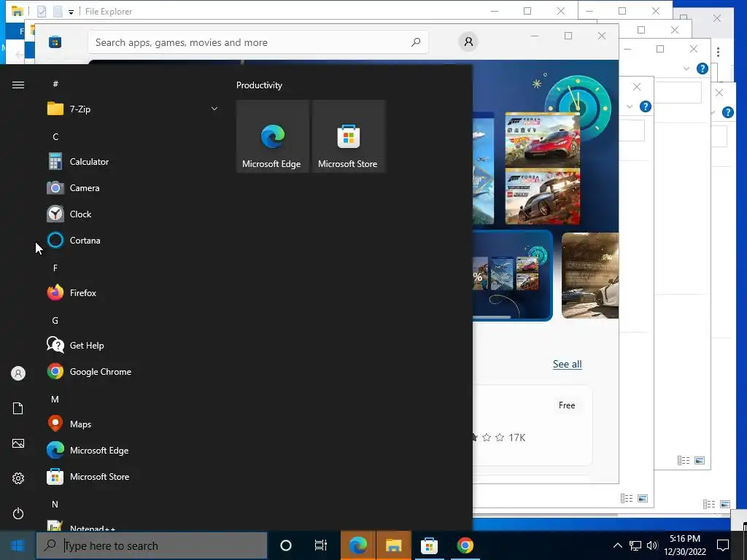Open Cortana from the app list

(133, 241)
